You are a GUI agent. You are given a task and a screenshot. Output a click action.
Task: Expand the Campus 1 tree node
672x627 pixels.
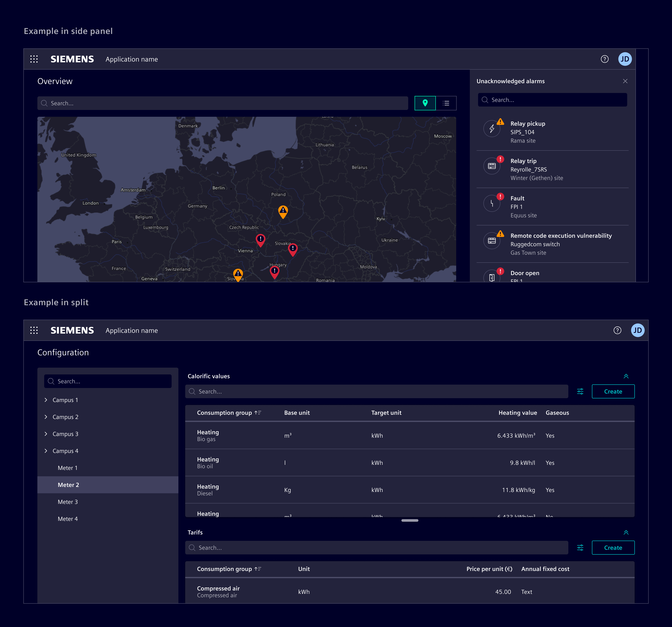pos(46,400)
